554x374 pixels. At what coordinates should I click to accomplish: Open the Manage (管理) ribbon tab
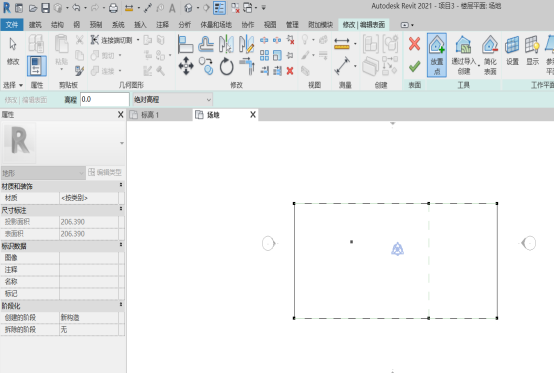pos(292,25)
